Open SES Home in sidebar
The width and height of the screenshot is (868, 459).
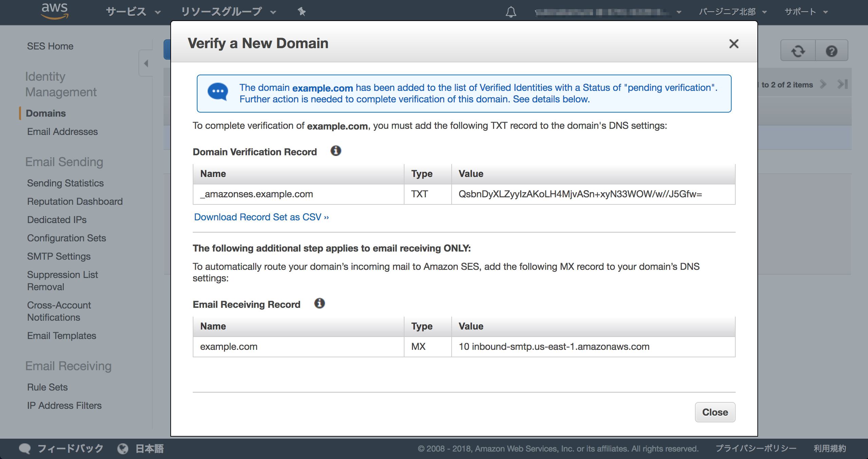[50, 46]
